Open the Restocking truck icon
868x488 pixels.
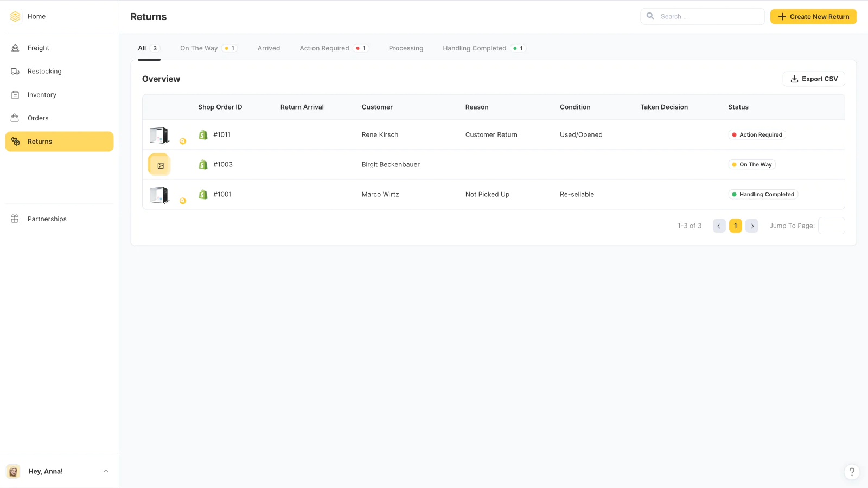coord(15,72)
